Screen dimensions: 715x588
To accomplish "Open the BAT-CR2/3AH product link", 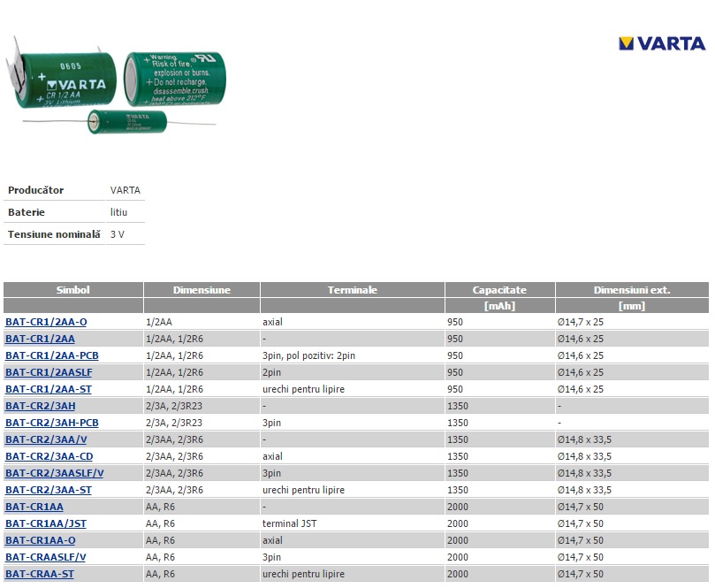I will click(x=41, y=406).
